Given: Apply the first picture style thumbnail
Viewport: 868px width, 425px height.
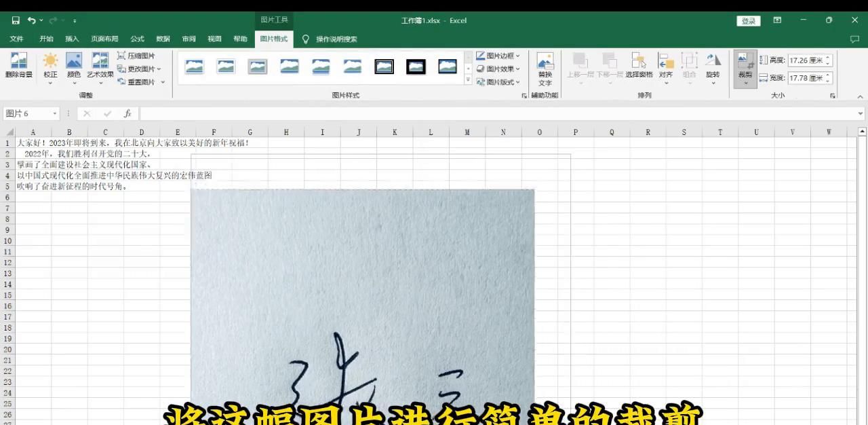Looking at the screenshot, I should pos(195,67).
